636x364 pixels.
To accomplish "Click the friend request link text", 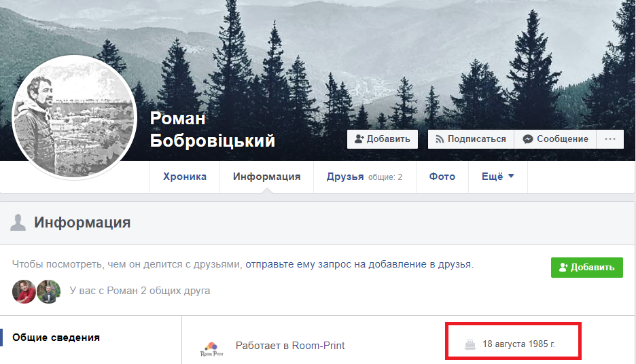I will point(359,264).
